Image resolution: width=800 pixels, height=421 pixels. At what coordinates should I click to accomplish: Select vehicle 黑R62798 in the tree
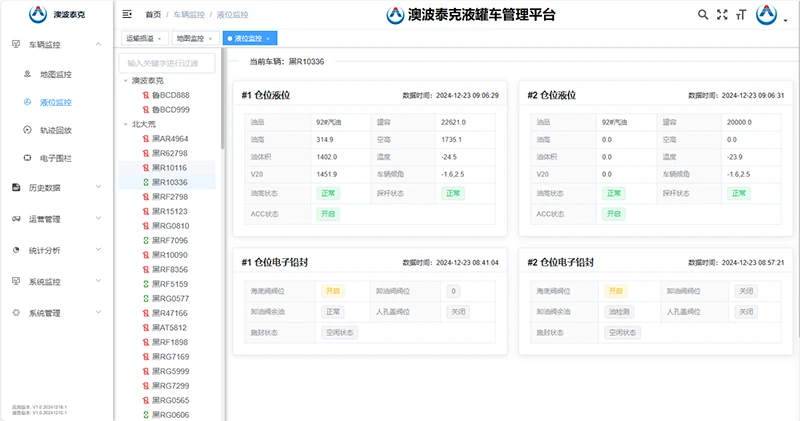tap(169, 153)
